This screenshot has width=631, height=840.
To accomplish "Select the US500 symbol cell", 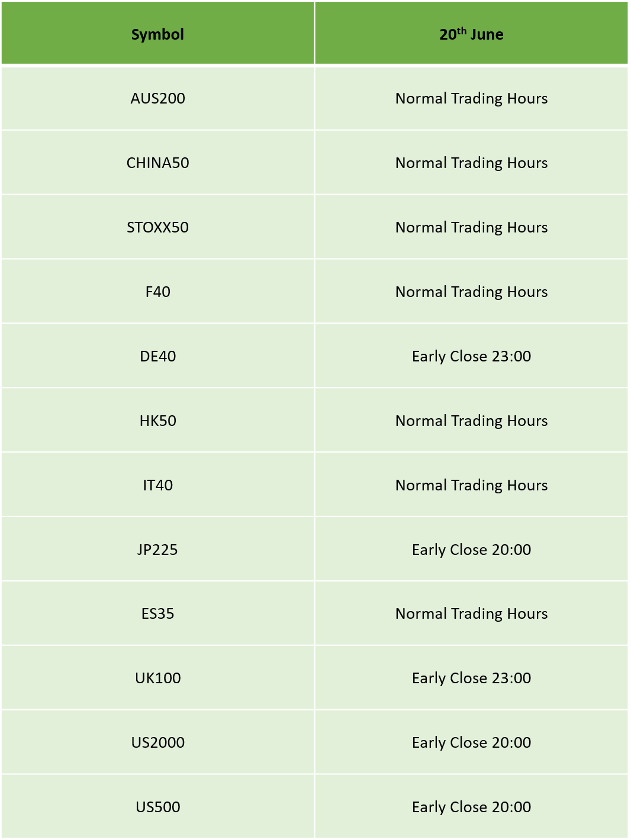I will tap(157, 807).
